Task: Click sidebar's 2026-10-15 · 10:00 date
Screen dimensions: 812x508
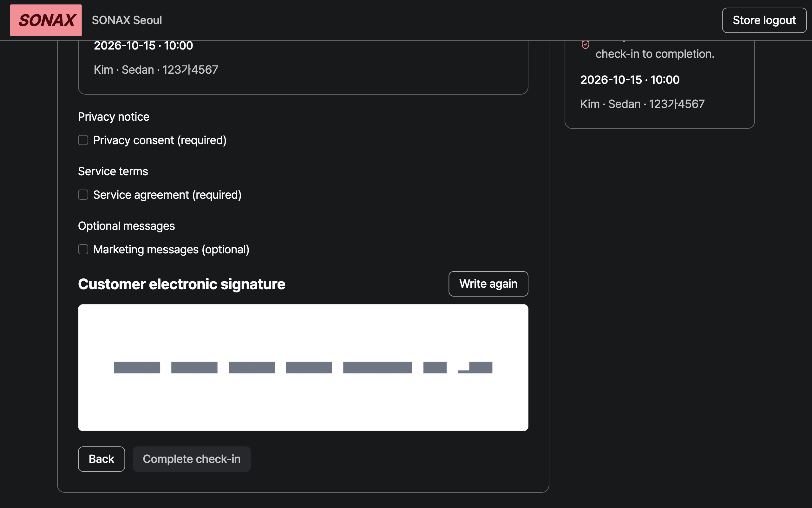Action: (x=630, y=80)
